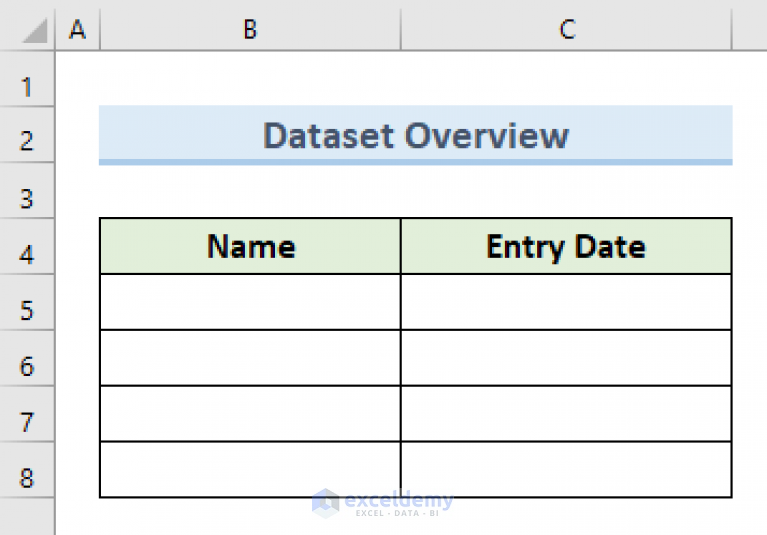Image resolution: width=767 pixels, height=535 pixels.
Task: Select row 5 header
Action: 27,310
